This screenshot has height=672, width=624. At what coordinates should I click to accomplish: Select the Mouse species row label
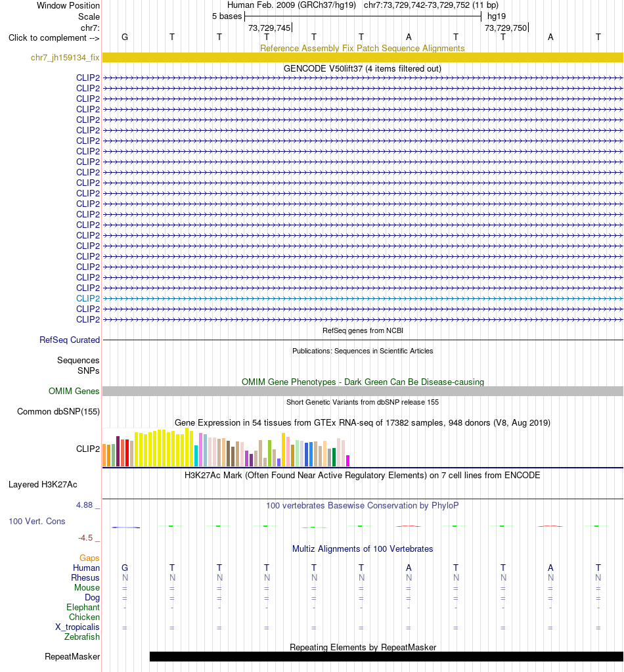pyautogui.click(x=87, y=587)
